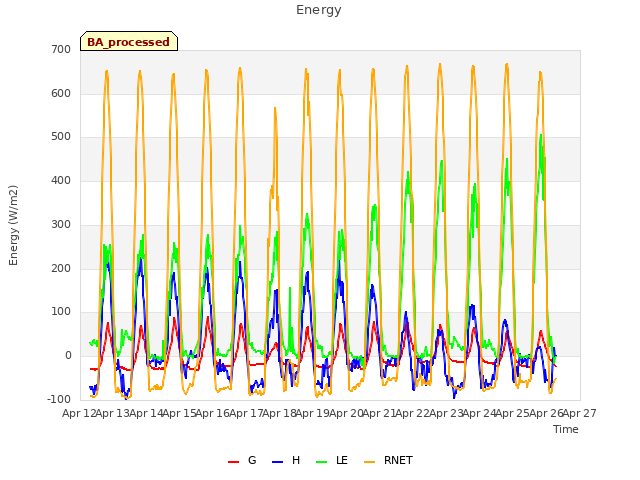Click the -100 y-axis tick label
The height and width of the screenshot is (480, 640).
click(x=59, y=399)
